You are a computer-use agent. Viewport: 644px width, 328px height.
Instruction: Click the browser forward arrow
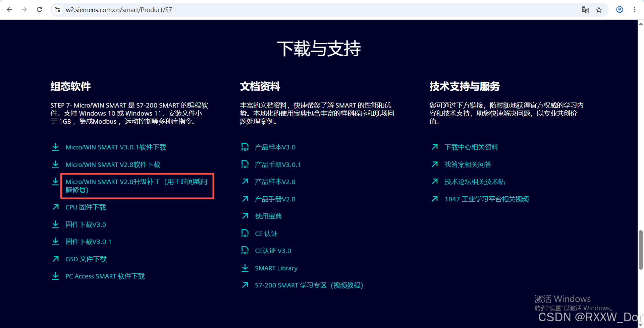click(x=24, y=10)
